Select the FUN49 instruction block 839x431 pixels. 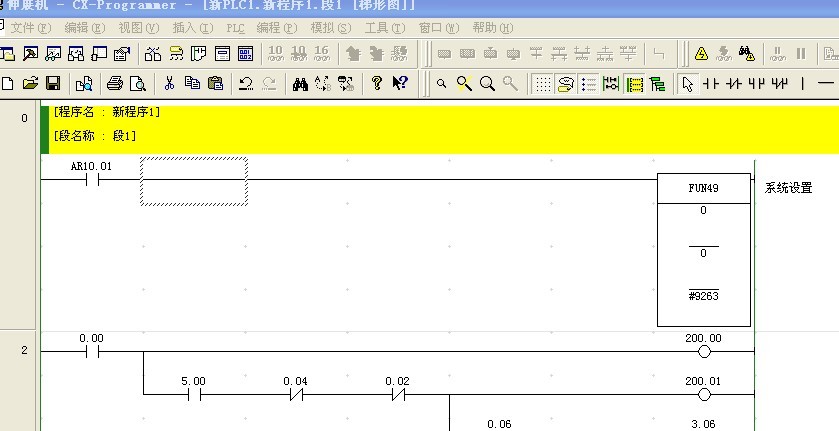(703, 250)
